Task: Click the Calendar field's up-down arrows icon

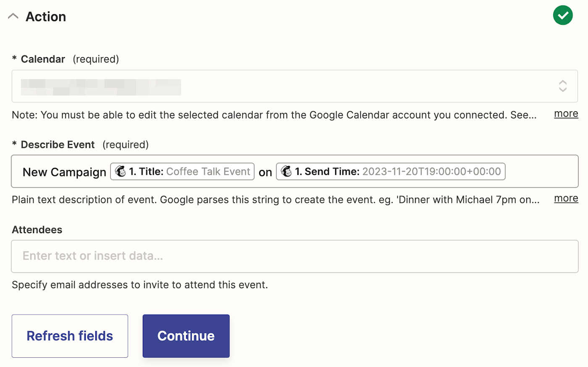Action: click(x=562, y=86)
